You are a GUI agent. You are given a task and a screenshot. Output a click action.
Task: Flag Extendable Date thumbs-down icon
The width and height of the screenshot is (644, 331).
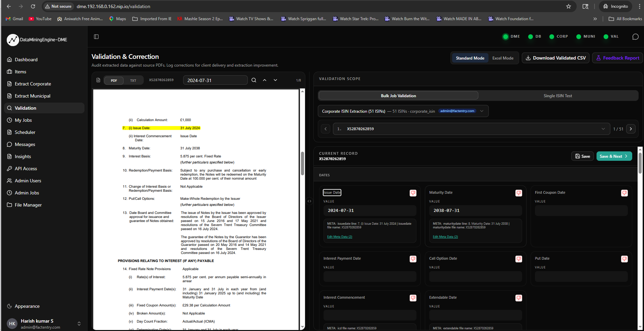click(x=519, y=298)
